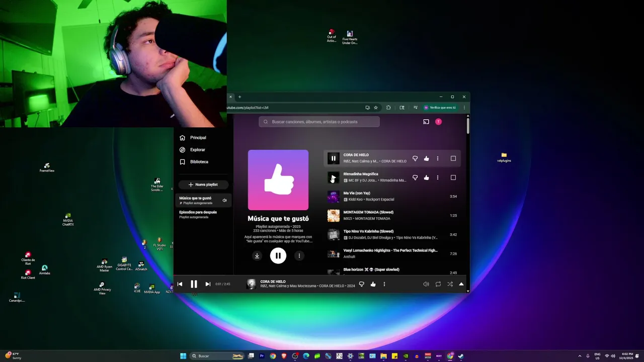Toggle like on Ritmadinha Magnífica row

[426, 177]
